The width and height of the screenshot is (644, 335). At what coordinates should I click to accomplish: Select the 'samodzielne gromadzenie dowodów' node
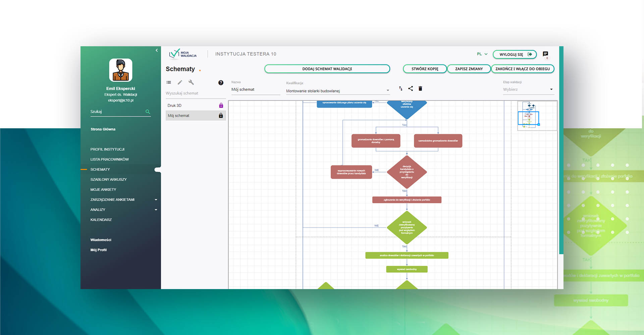pos(438,141)
